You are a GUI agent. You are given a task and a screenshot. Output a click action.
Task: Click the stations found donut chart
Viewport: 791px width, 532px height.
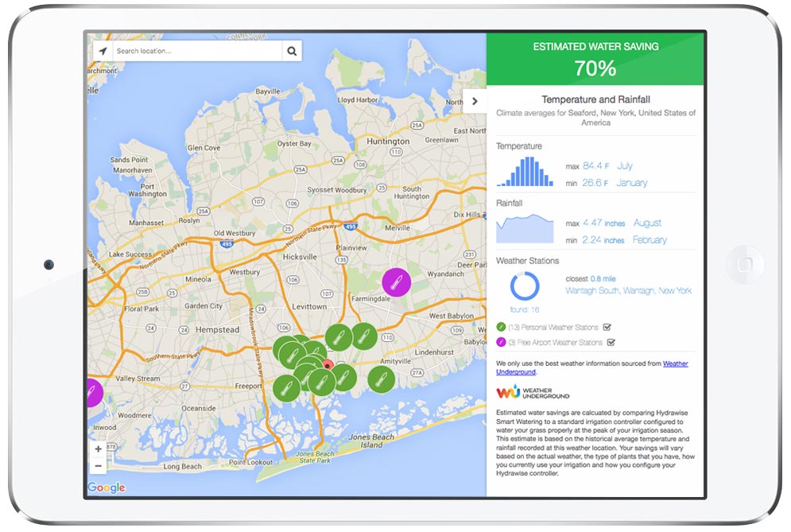525,286
